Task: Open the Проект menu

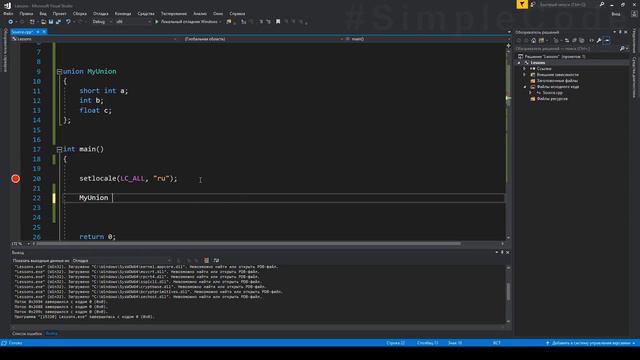Action: [x=60, y=13]
